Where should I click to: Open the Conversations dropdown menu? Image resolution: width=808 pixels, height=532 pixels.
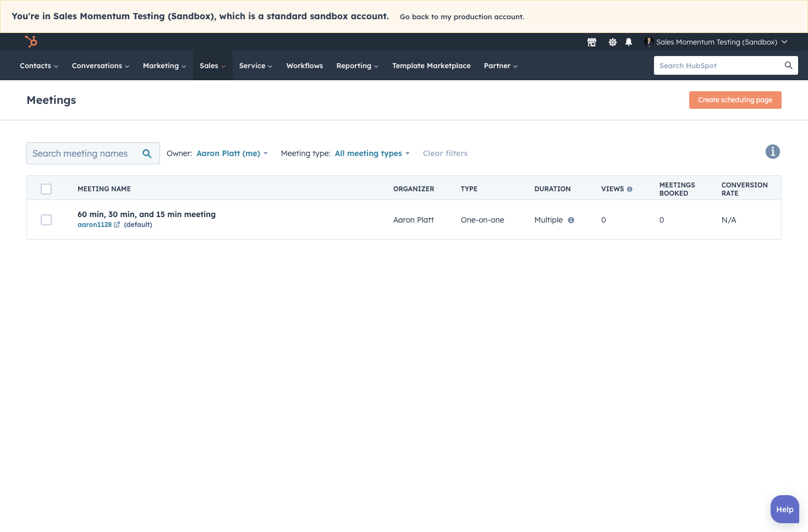coord(101,65)
